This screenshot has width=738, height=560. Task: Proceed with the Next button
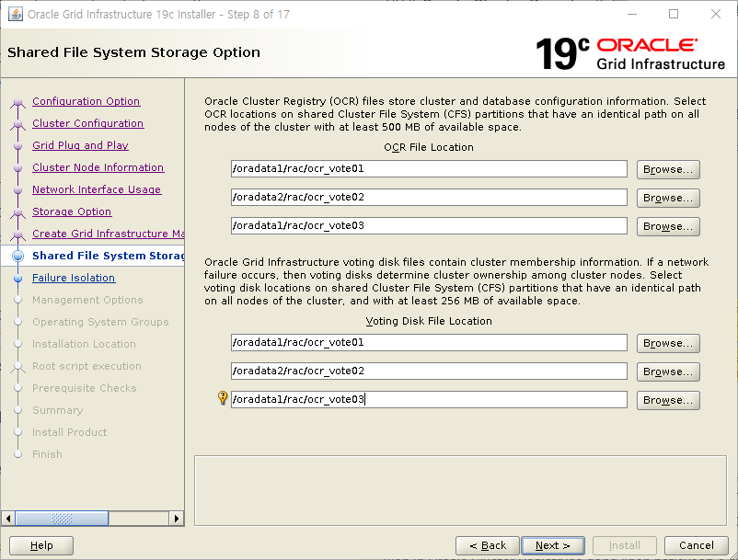tap(553, 545)
